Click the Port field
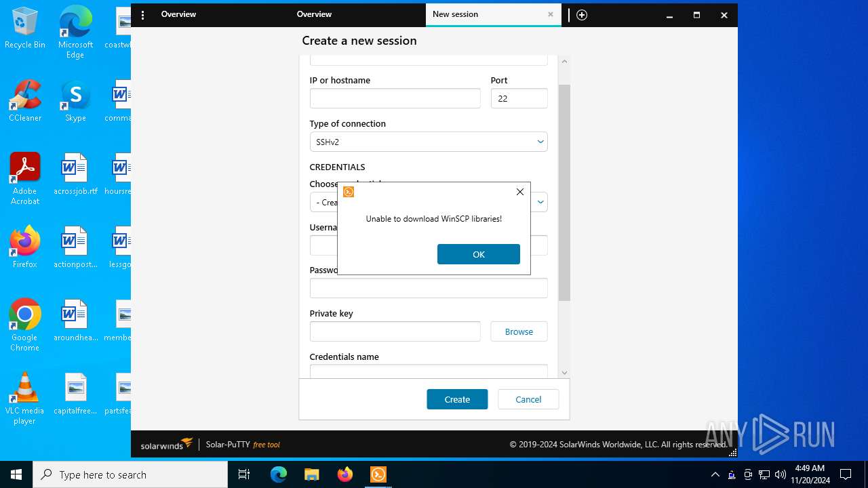 tap(519, 98)
